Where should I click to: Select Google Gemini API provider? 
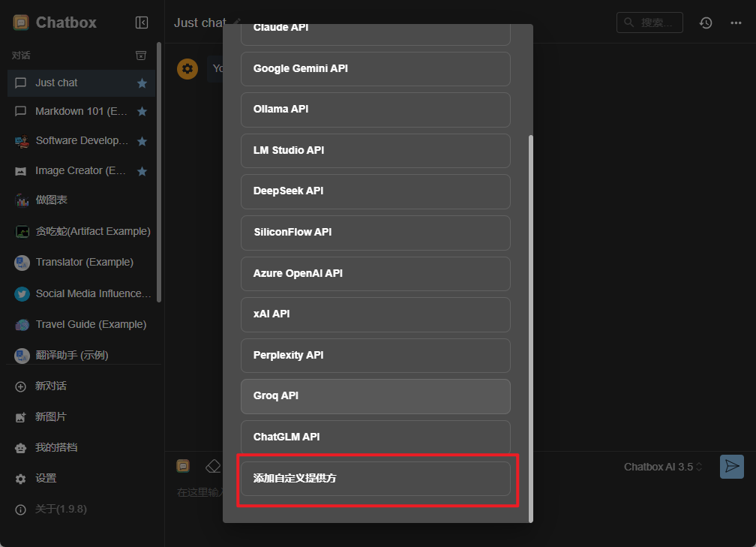coord(376,69)
